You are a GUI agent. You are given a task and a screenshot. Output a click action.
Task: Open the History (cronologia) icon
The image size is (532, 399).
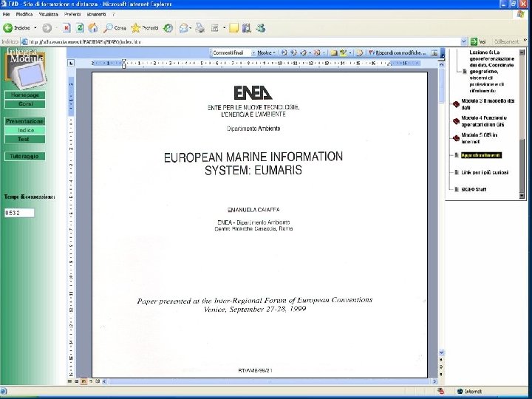click(x=168, y=28)
